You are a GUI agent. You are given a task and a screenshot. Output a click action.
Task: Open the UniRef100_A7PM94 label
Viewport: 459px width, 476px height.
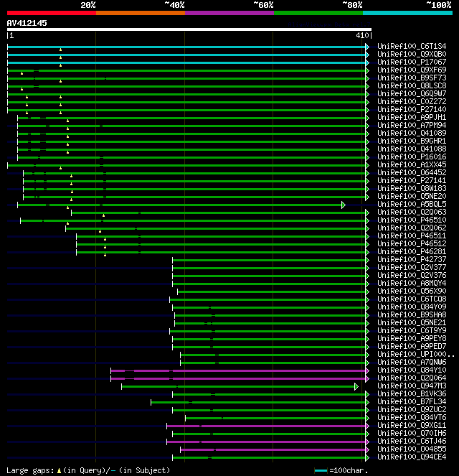tap(412, 125)
